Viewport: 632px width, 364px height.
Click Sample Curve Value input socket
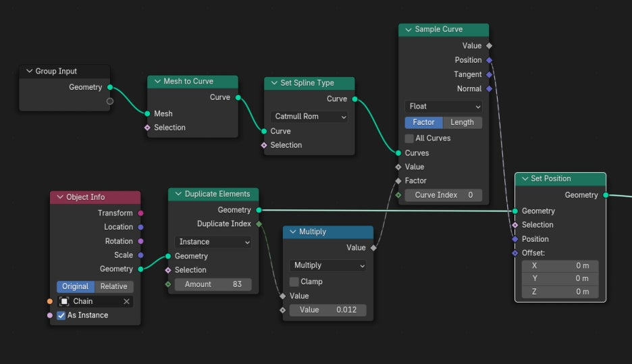[398, 167]
